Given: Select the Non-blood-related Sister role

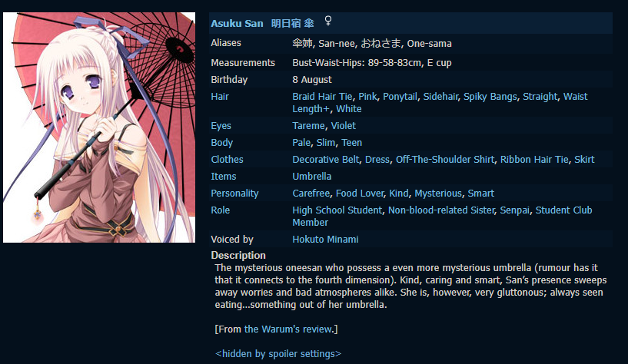Looking at the screenshot, I should (441, 210).
